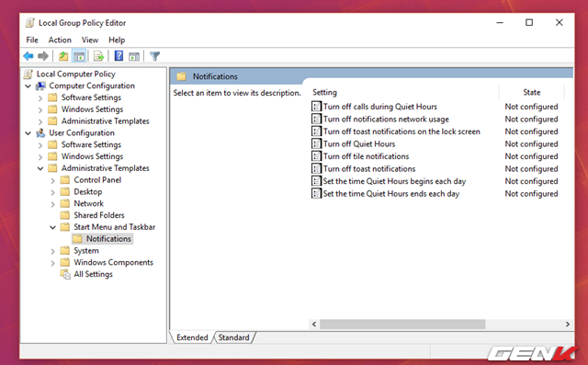The image size is (588, 365).
Task: Toggle Show/Hide Action Pane icon
Action: 134,57
